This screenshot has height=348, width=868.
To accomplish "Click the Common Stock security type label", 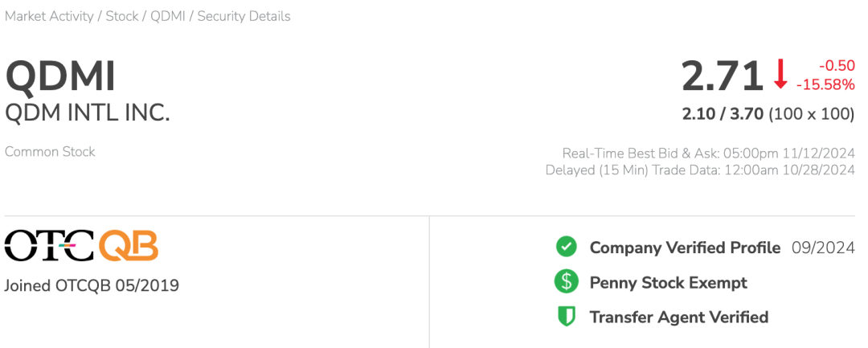I will pyautogui.click(x=50, y=151).
